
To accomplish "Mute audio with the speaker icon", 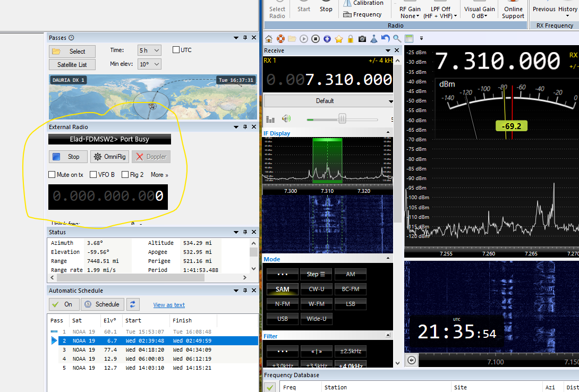I will 287,119.
